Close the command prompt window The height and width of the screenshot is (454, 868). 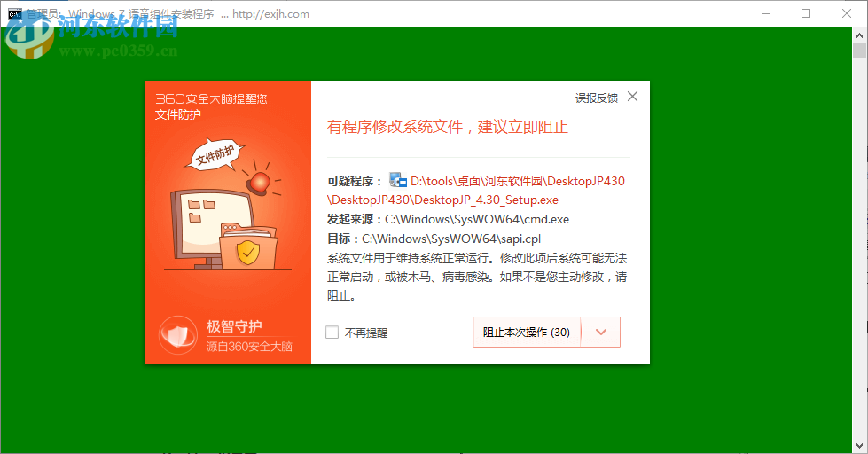click(847, 14)
